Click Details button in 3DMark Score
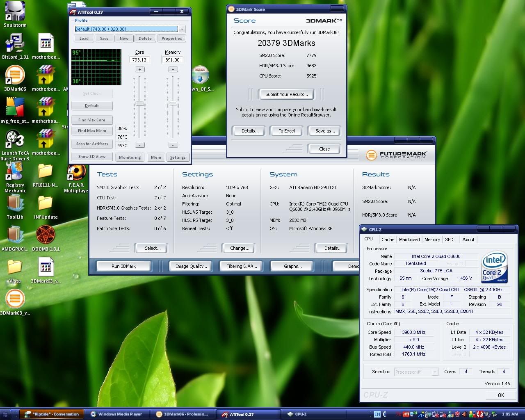Image resolution: width=525 pixels, height=420 pixels. (x=250, y=131)
